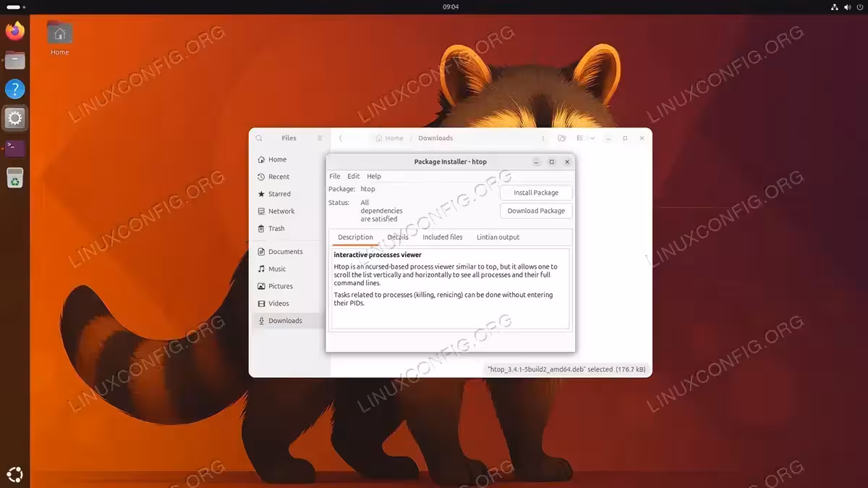This screenshot has width=868, height=488.
Task: Open the Files app in the dock
Action: [14, 60]
